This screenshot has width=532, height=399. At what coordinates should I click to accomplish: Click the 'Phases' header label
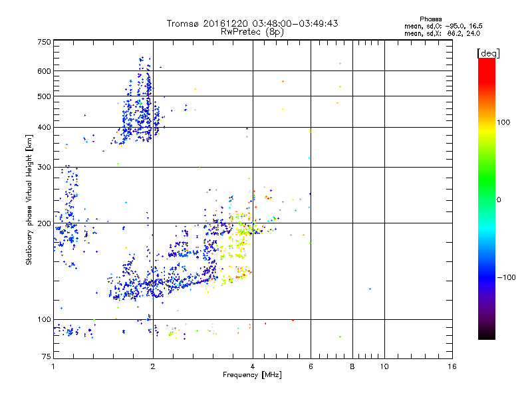[430, 19]
